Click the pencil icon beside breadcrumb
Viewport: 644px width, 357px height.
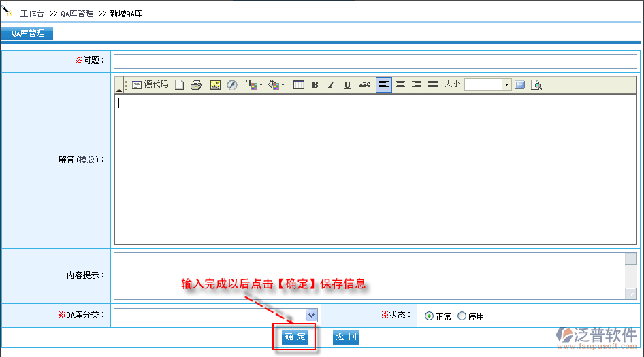(7, 11)
